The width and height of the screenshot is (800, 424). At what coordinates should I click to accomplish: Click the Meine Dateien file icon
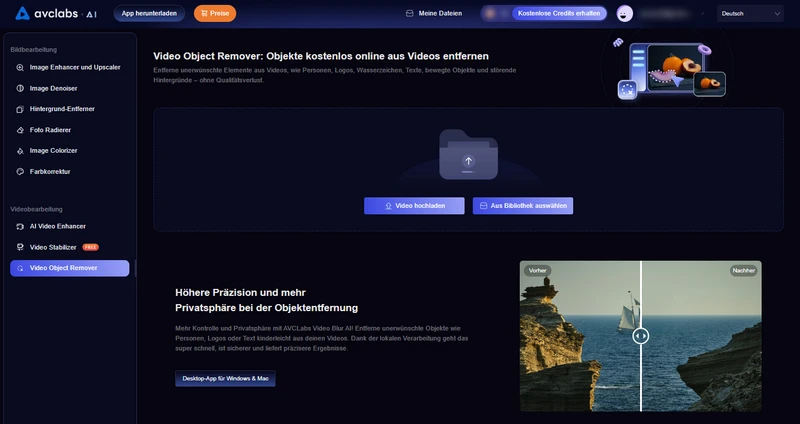point(409,14)
